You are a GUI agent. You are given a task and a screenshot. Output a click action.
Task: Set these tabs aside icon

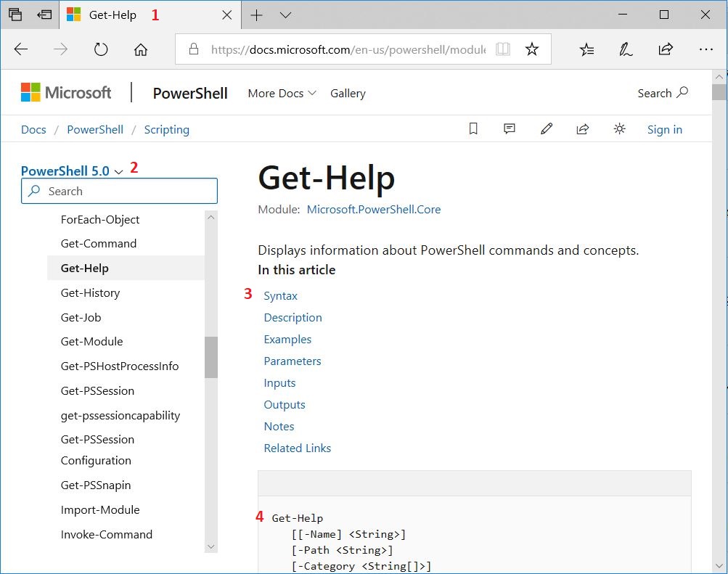click(x=44, y=15)
